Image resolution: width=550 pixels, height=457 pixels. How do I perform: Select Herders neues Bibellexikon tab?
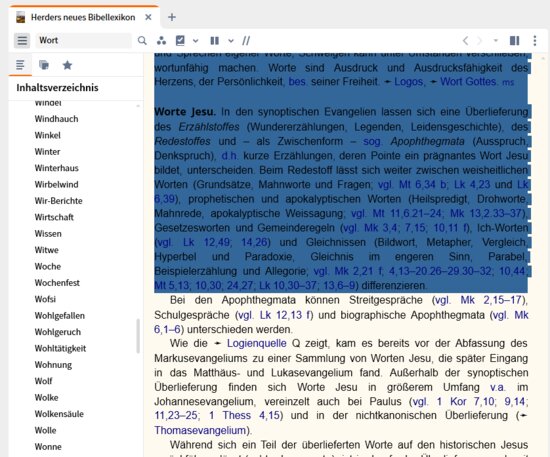[83, 17]
